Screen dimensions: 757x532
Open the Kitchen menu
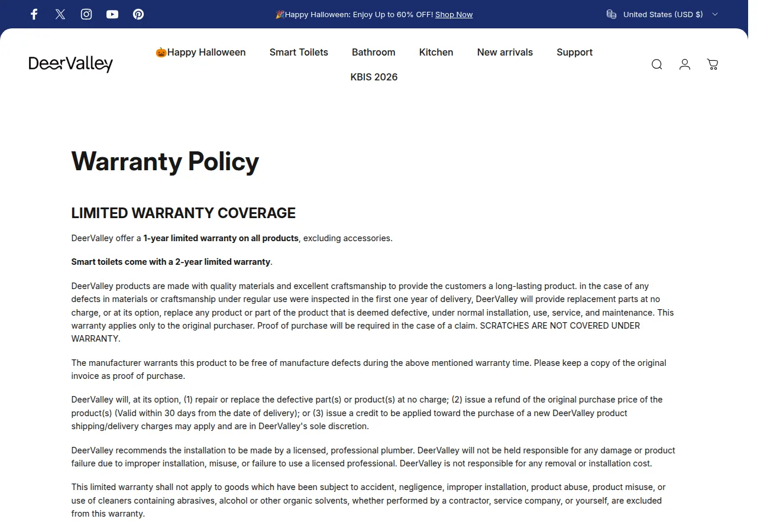click(x=436, y=52)
